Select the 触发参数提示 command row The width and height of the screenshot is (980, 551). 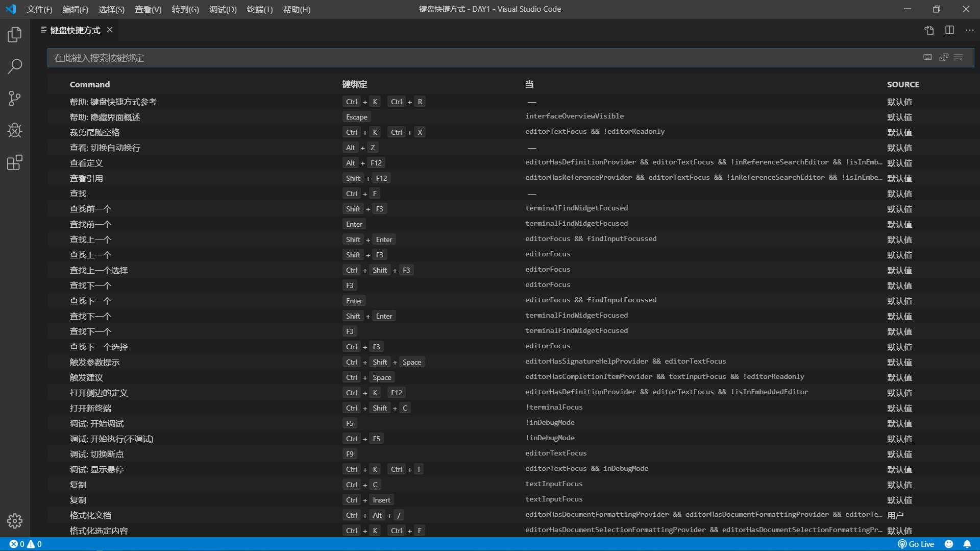point(510,362)
